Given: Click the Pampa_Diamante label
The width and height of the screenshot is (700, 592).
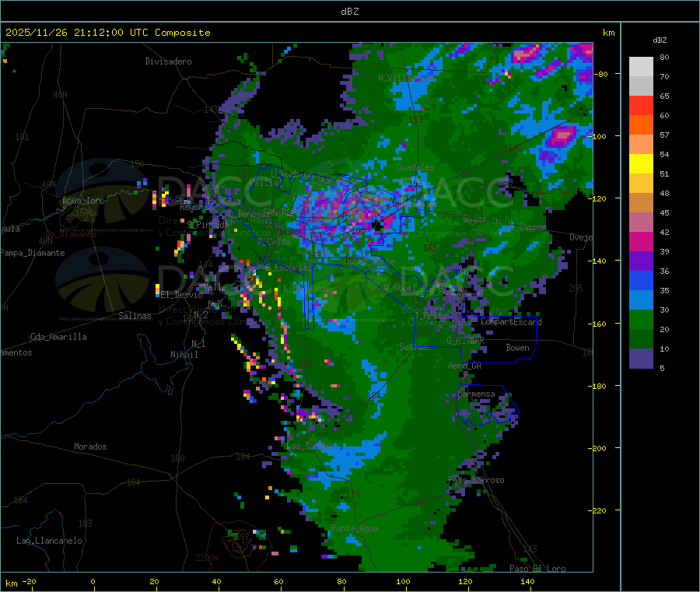Looking at the screenshot, I should click(x=33, y=253).
